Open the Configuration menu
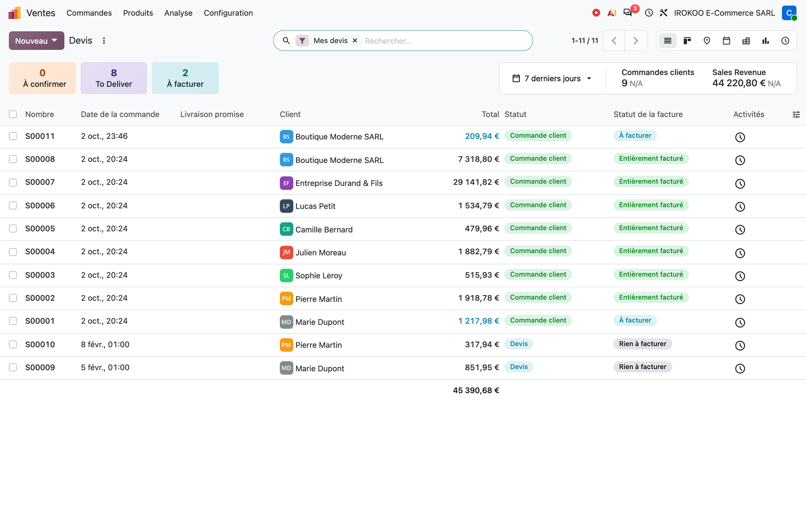This screenshot has height=532, width=806. [228, 13]
